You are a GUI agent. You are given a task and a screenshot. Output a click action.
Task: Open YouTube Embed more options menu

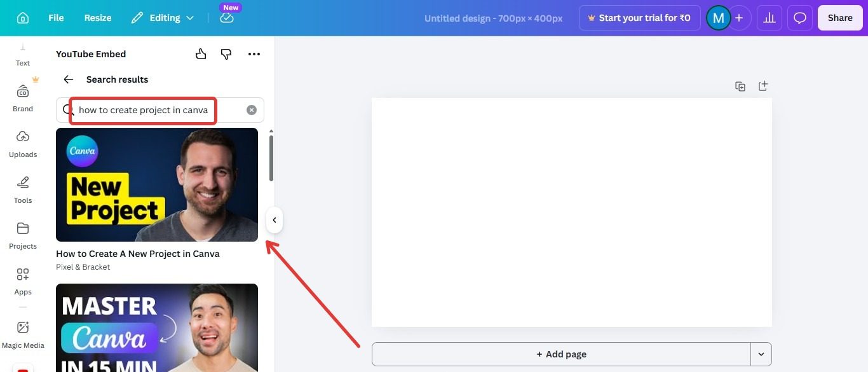(x=254, y=54)
